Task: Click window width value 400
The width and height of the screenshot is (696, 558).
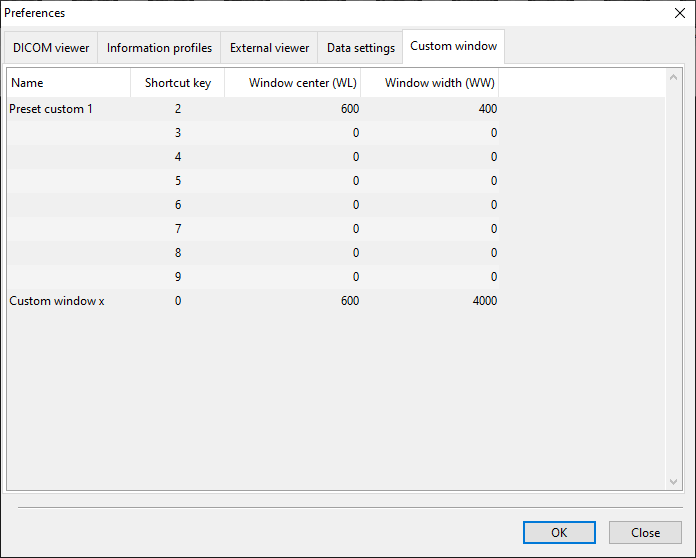Action: (x=430, y=109)
